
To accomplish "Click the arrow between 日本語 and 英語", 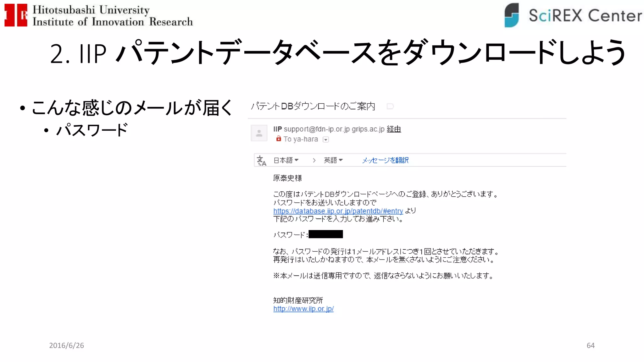I will coord(314,160).
